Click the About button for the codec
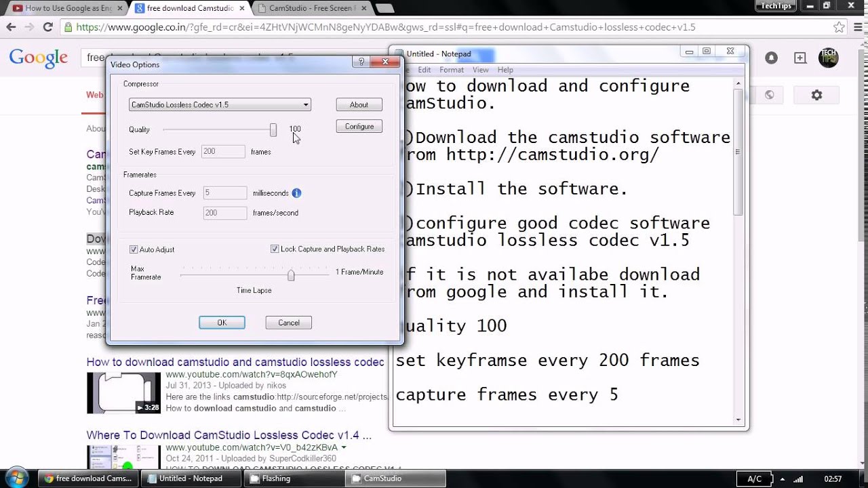 point(359,104)
